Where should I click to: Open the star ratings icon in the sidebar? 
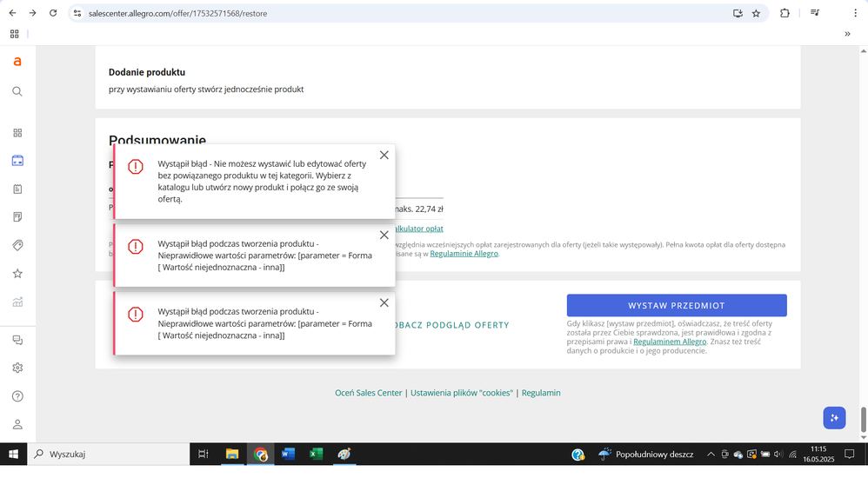point(17,273)
